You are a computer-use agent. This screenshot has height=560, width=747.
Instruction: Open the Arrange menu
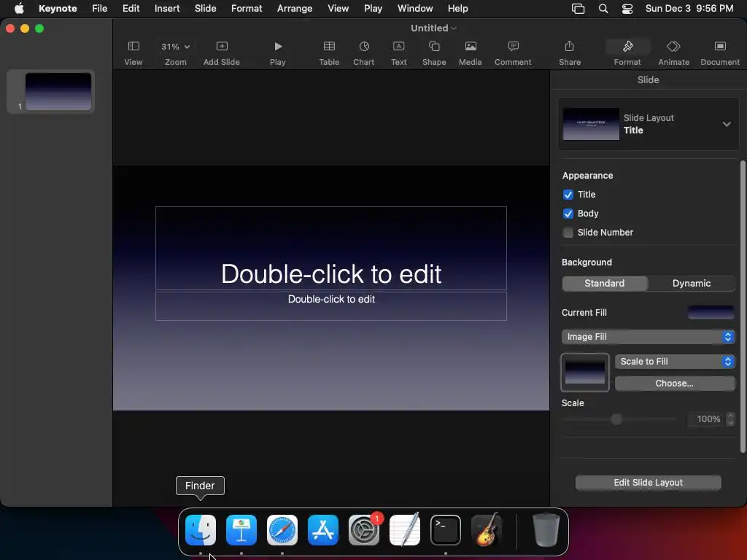[x=295, y=9]
